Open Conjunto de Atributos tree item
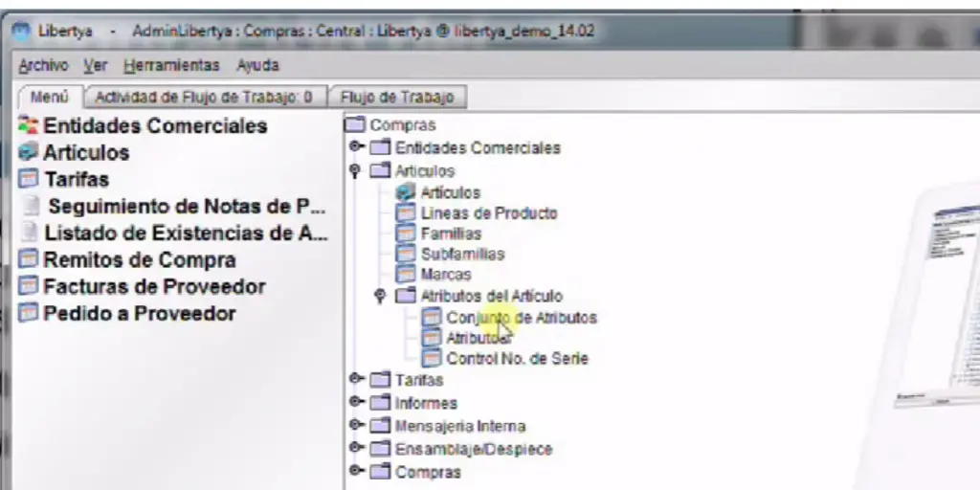The height and width of the screenshot is (490, 980). (522, 318)
